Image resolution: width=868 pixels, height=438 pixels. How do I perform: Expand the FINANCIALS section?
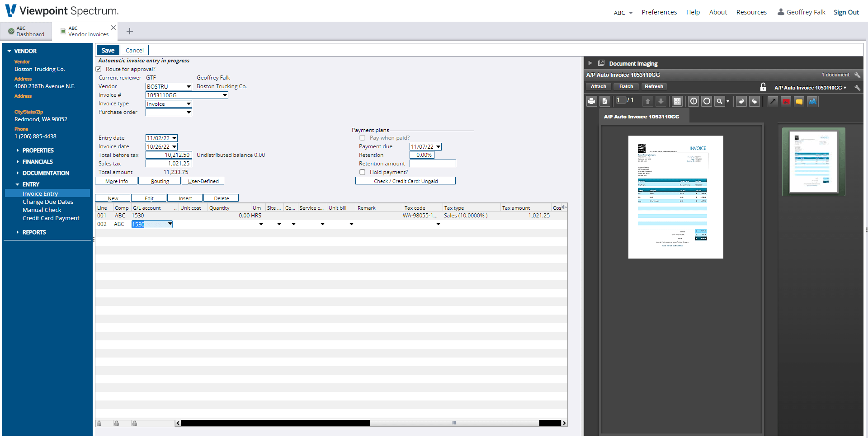38,162
